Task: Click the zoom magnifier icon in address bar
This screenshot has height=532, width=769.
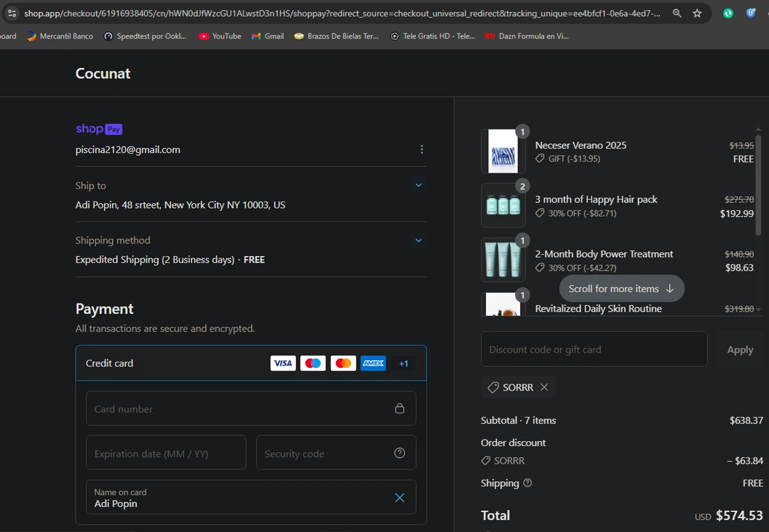Action: (677, 13)
